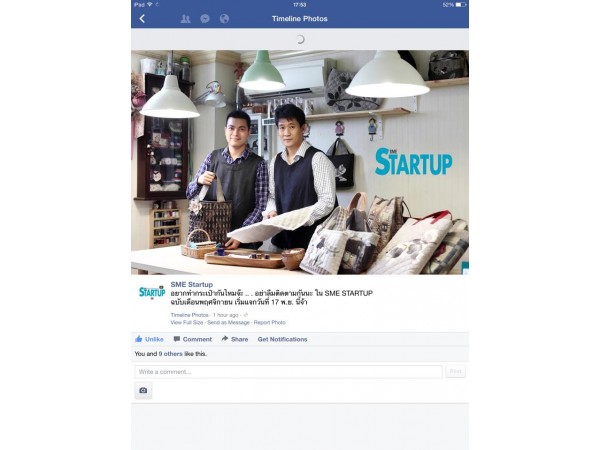Show the 9 others who liked
600x450 pixels.
coord(171,354)
